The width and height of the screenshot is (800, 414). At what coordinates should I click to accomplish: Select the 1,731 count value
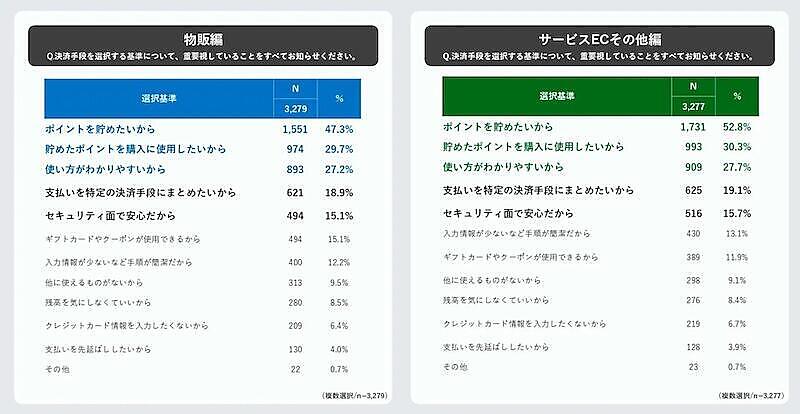click(692, 127)
